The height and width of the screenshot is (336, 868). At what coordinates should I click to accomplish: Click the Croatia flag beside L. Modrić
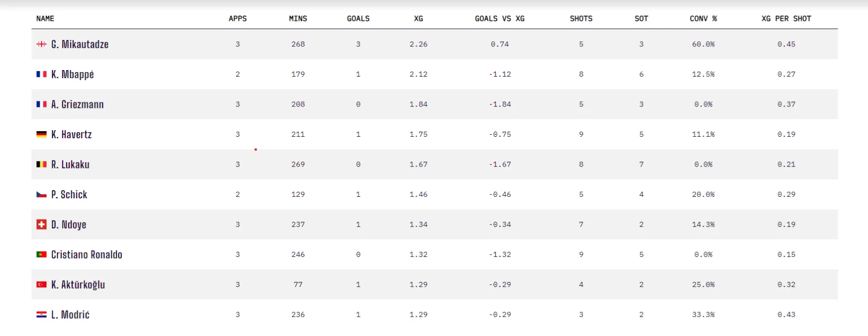41,315
